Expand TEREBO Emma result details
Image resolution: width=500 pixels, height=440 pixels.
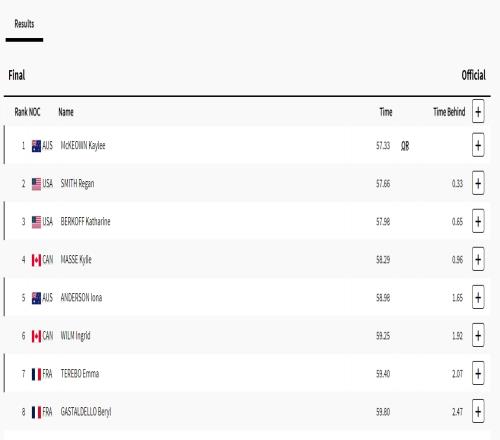pos(478,373)
